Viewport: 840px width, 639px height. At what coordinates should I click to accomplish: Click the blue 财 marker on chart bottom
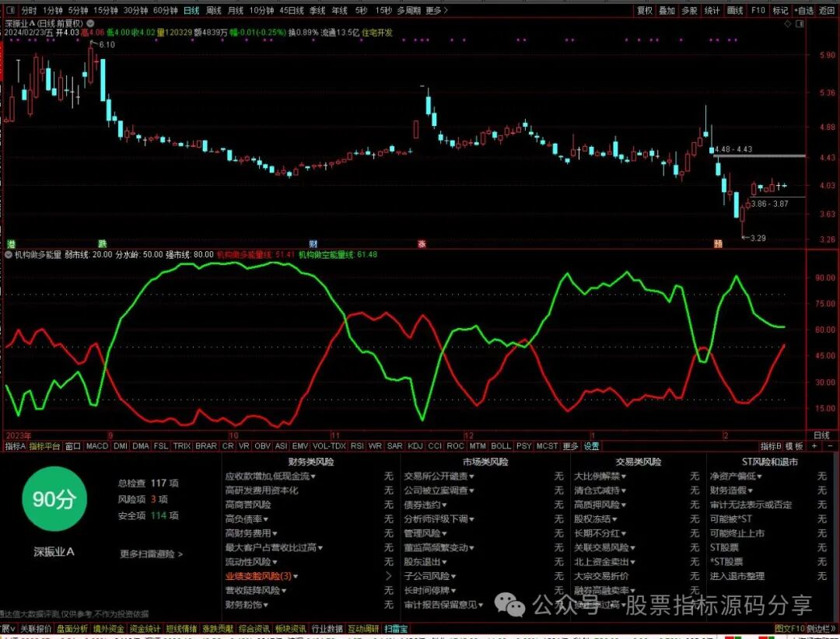pos(313,244)
